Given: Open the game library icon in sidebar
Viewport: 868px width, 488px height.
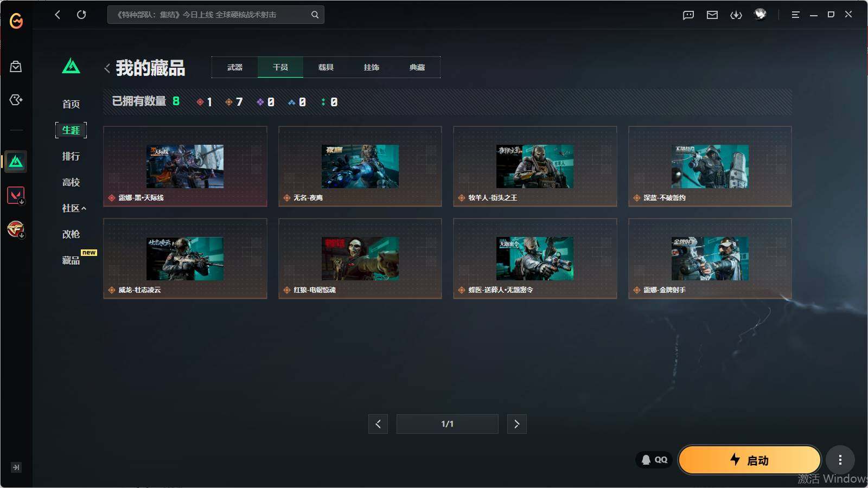Looking at the screenshot, I should [16, 100].
